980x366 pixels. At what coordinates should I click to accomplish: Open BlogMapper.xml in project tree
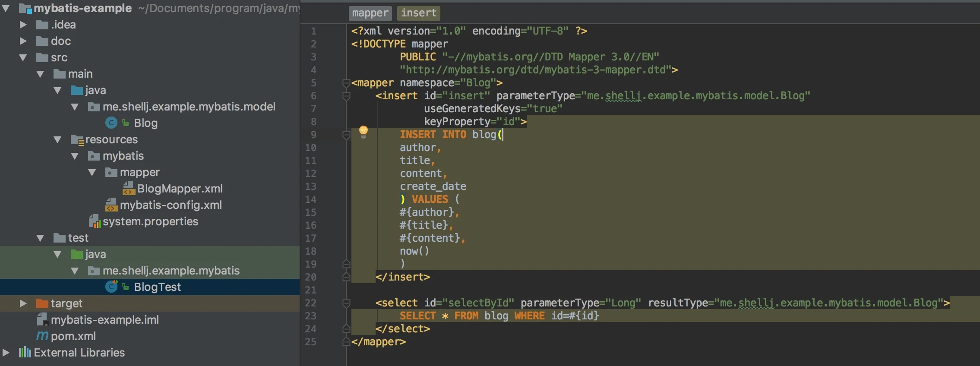click(180, 189)
